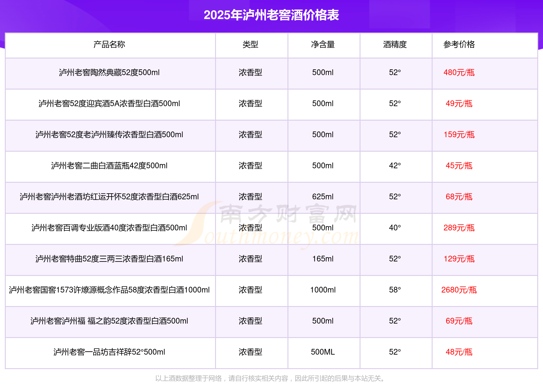The width and height of the screenshot is (543, 392).
Task: Select product 泸州老窖52度老泸州臻传浓香型白酒500ml
Action: coord(109,134)
